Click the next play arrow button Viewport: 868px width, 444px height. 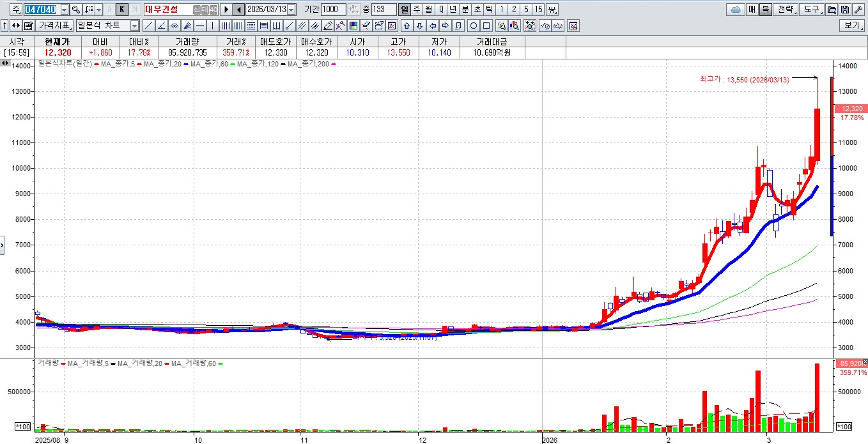226,10
